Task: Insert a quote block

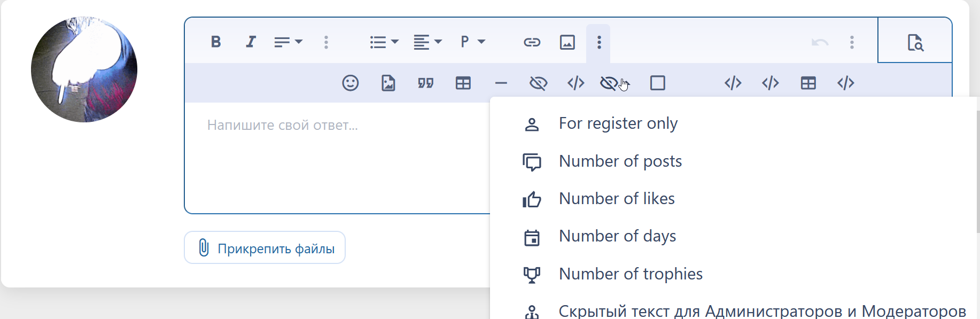Action: pos(425,83)
